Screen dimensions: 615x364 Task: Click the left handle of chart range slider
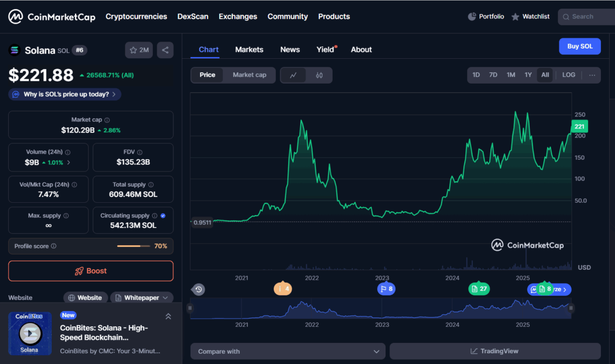(190, 308)
